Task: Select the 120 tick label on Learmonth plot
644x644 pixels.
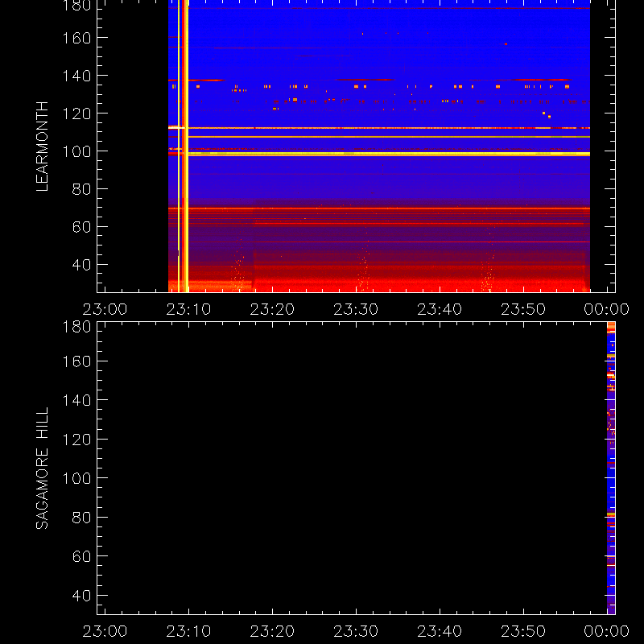Action: point(76,114)
